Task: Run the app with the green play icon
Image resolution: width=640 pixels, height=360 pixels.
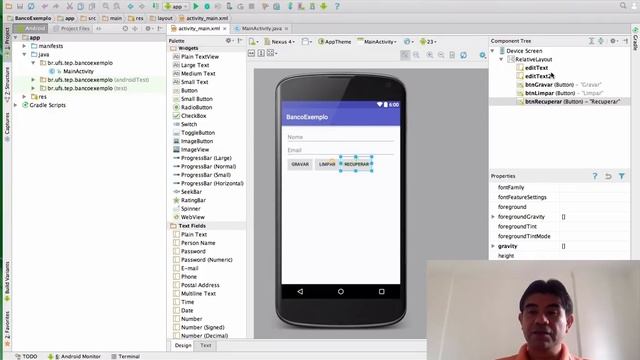Action: click(x=196, y=6)
